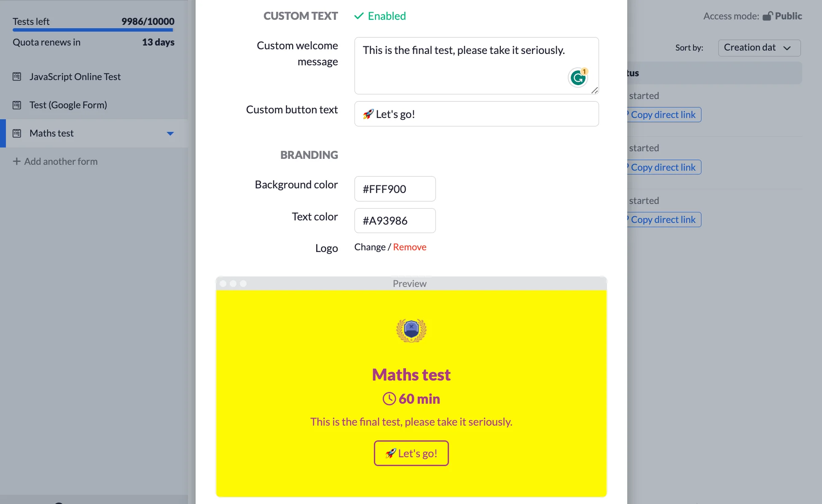This screenshot has height=504, width=822.
Task: Open the Creation date sort dropdown
Action: [759, 48]
